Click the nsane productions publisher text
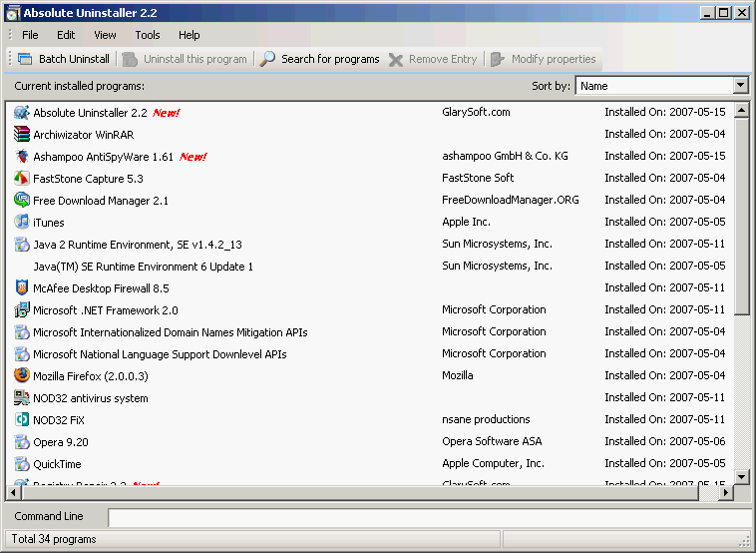 tap(486, 419)
